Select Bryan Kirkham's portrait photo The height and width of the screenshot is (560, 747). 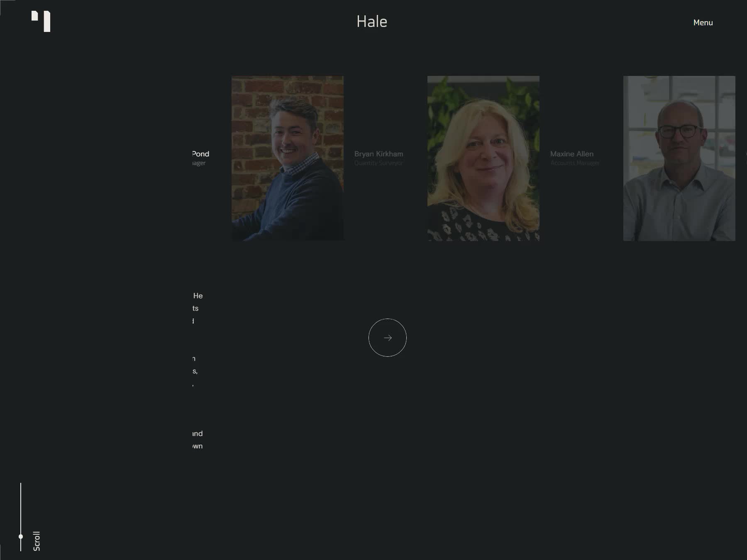coord(287,158)
